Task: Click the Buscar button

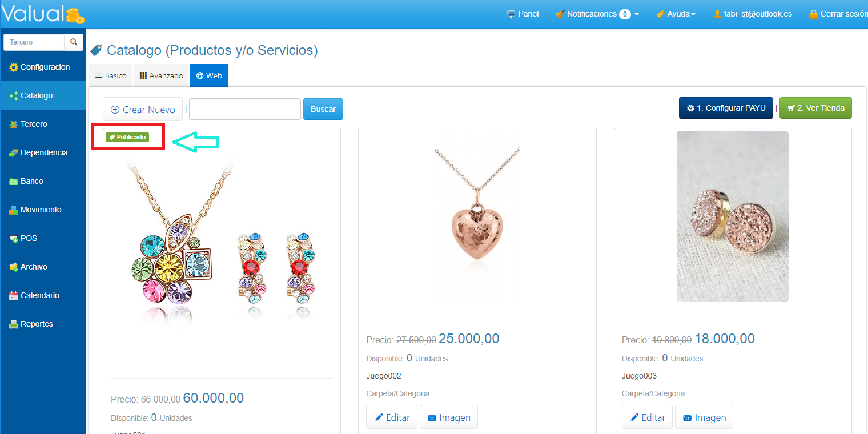Action: [x=323, y=109]
